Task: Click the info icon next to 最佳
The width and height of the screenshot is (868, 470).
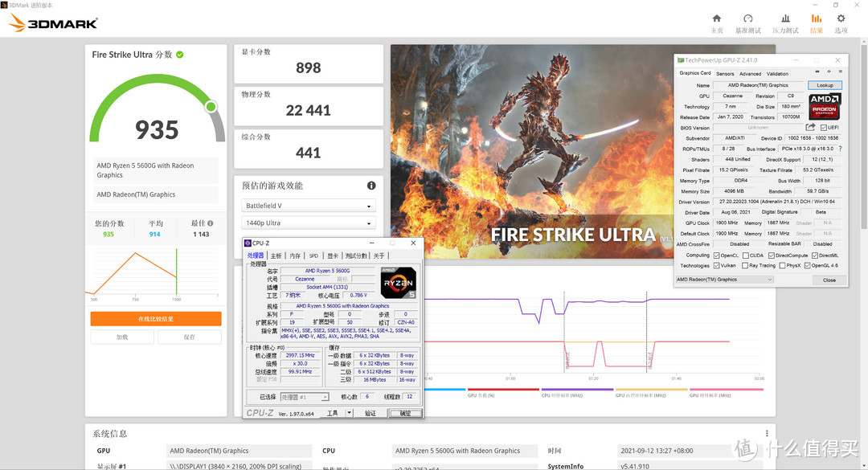Action: [x=211, y=223]
